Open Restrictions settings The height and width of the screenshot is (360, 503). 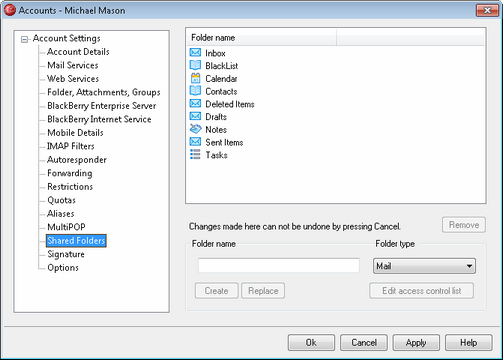point(70,186)
